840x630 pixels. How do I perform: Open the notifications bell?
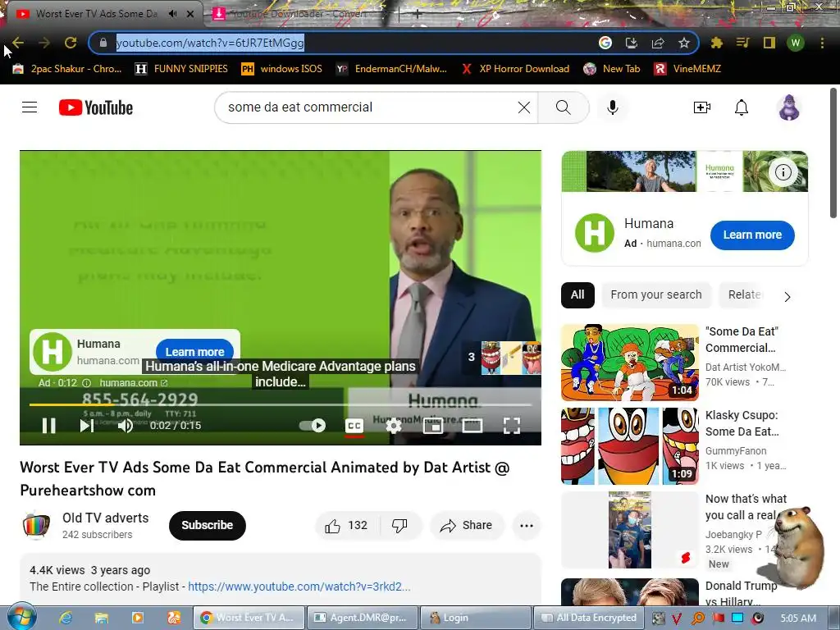(742, 107)
